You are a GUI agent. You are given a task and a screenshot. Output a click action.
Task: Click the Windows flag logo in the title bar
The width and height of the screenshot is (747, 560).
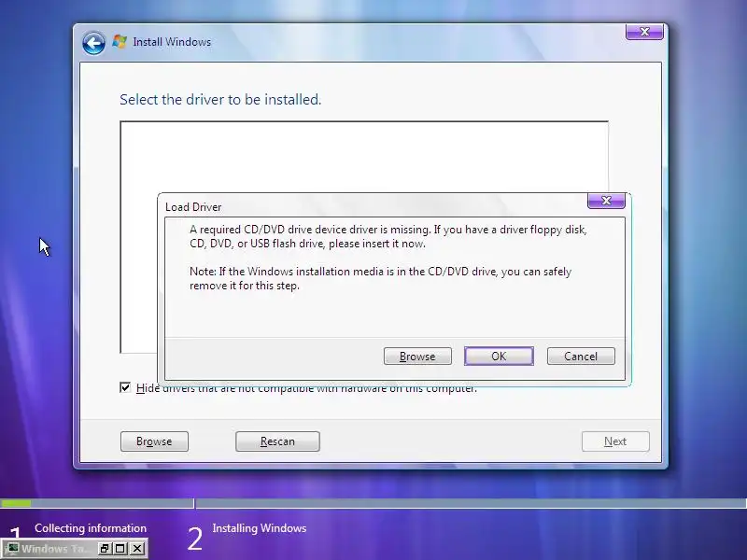[x=120, y=42]
